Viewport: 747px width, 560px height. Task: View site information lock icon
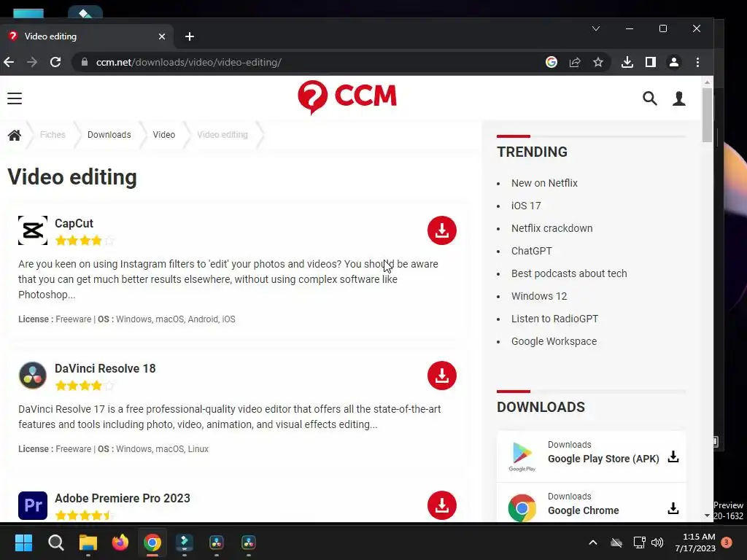(x=85, y=62)
